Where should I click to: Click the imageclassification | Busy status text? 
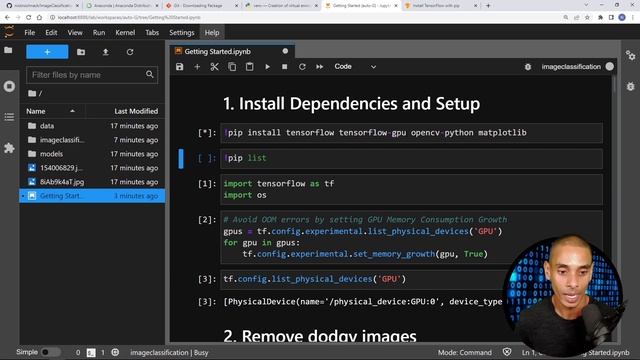pos(169,352)
